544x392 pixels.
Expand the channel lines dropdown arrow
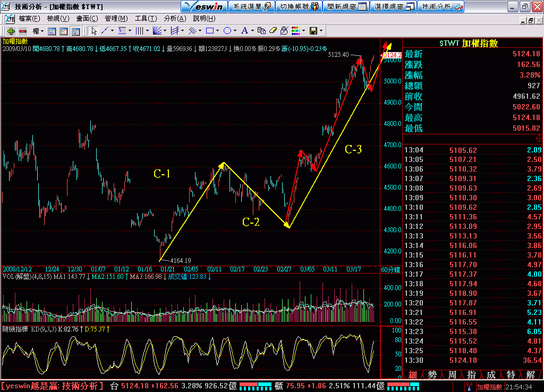click(x=183, y=31)
